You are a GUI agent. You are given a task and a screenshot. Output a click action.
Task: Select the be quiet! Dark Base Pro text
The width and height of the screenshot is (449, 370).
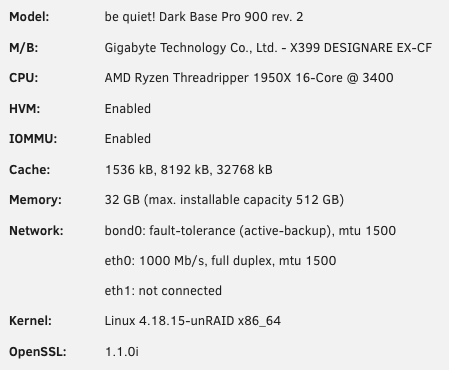tap(204, 17)
